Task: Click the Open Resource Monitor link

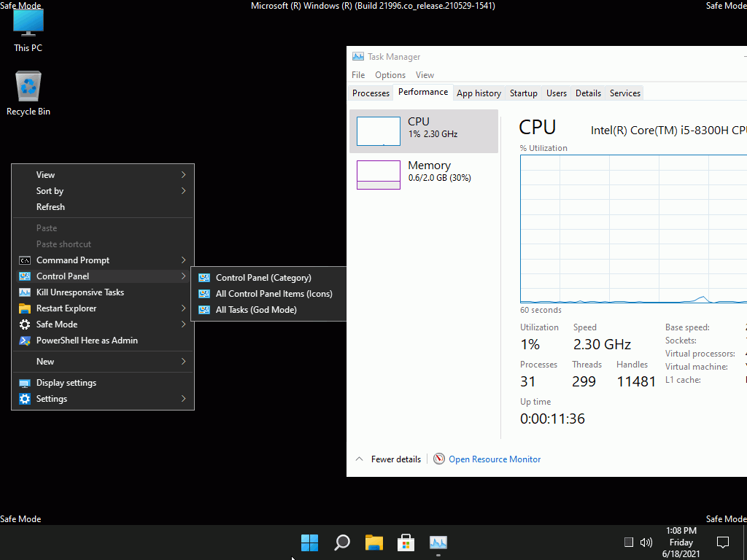Action: [x=495, y=459]
